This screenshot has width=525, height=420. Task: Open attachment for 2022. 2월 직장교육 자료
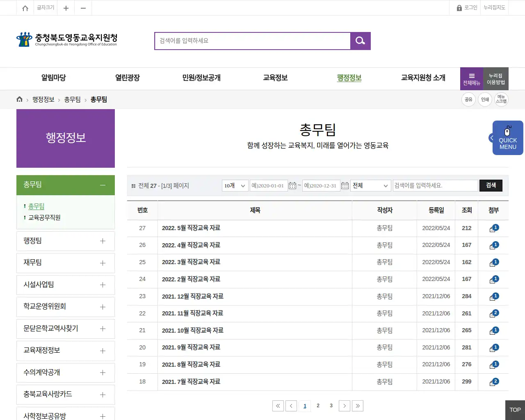point(494,280)
